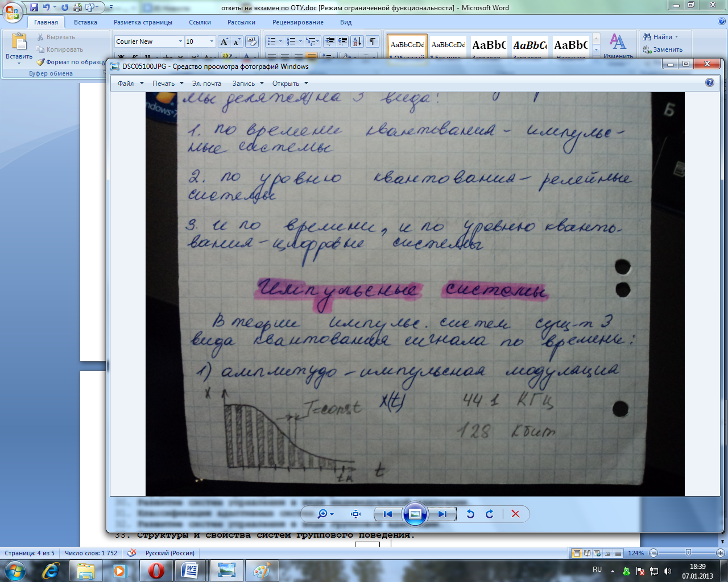728x582 pixels.
Task: Open Word help question mark icon
Action: (722, 22)
